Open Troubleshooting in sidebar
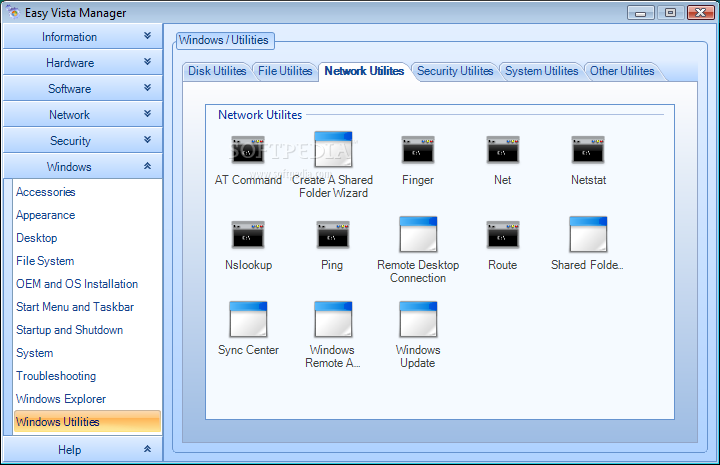The height and width of the screenshot is (465, 720). 56,375
